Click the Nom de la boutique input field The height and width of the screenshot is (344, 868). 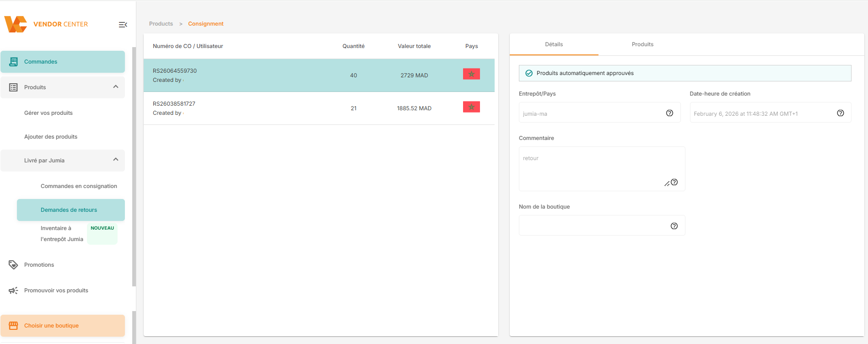pos(593,226)
